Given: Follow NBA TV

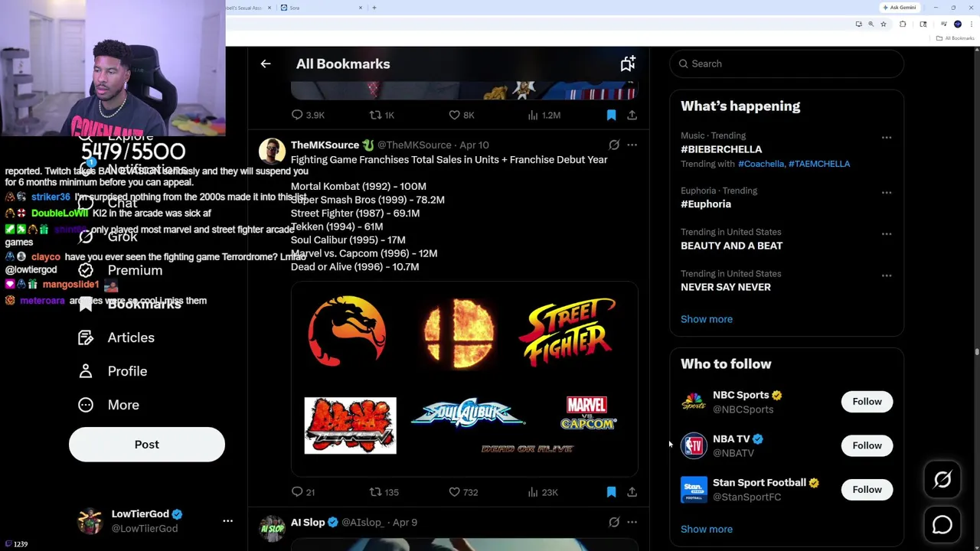Looking at the screenshot, I should pyautogui.click(x=867, y=445).
